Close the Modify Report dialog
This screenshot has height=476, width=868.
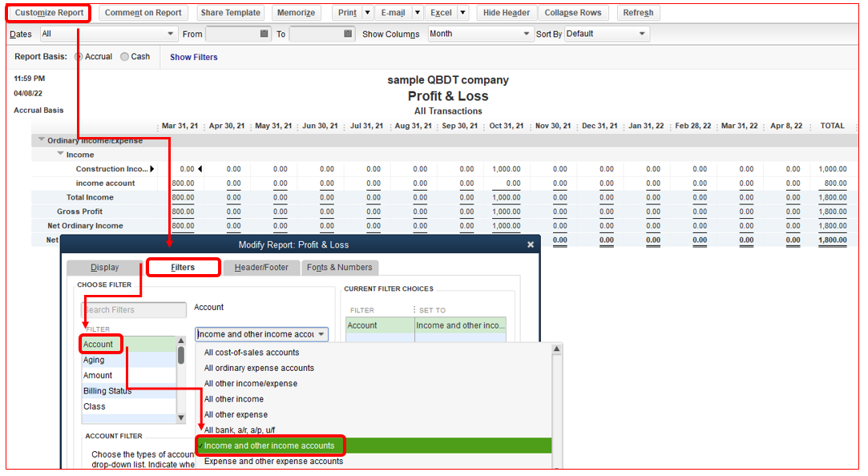pos(530,245)
